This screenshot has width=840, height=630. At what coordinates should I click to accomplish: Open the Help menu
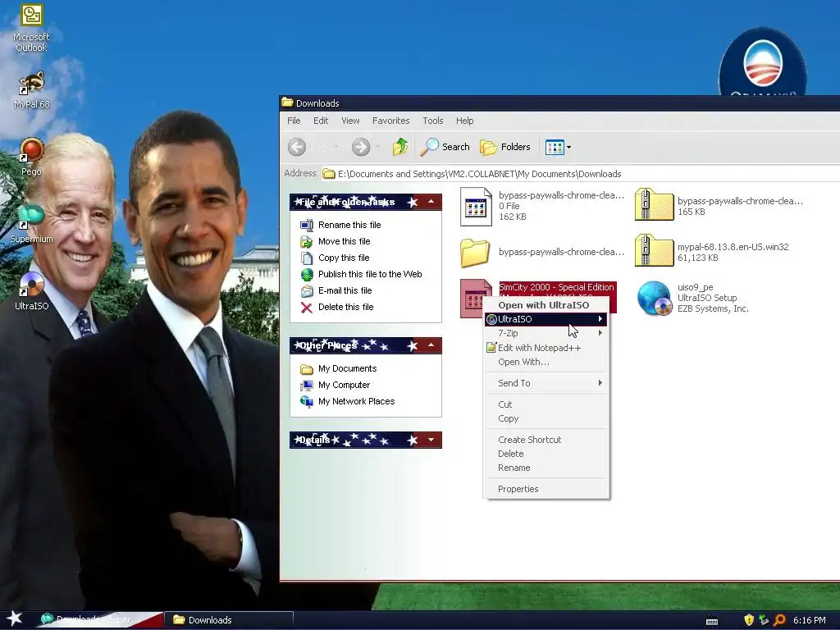(x=464, y=121)
